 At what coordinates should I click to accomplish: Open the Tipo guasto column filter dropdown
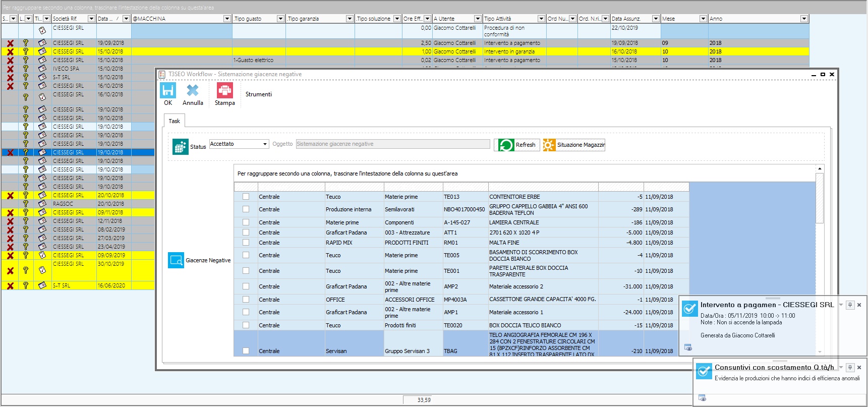pyautogui.click(x=280, y=19)
